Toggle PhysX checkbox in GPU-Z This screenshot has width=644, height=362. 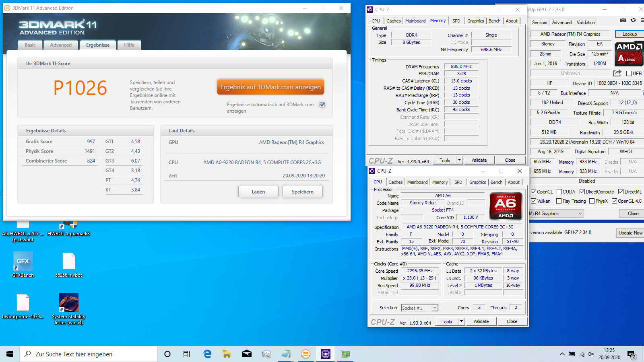pyautogui.click(x=592, y=201)
